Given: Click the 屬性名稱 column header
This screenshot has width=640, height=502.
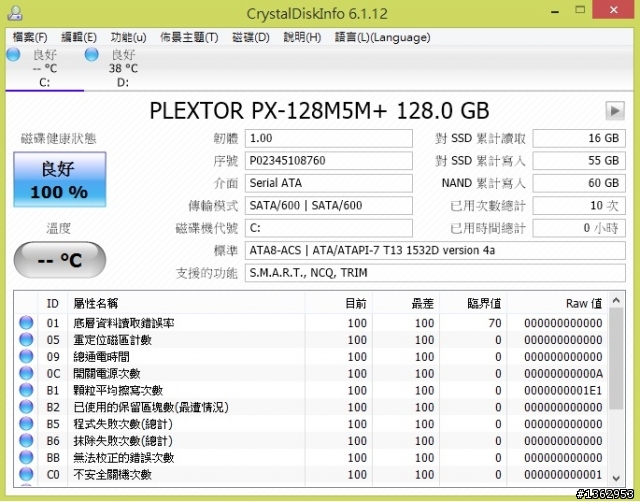Looking at the screenshot, I should [186, 304].
